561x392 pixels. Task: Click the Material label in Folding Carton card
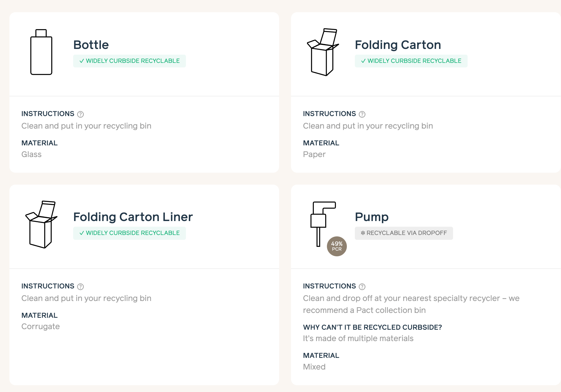[x=321, y=143]
